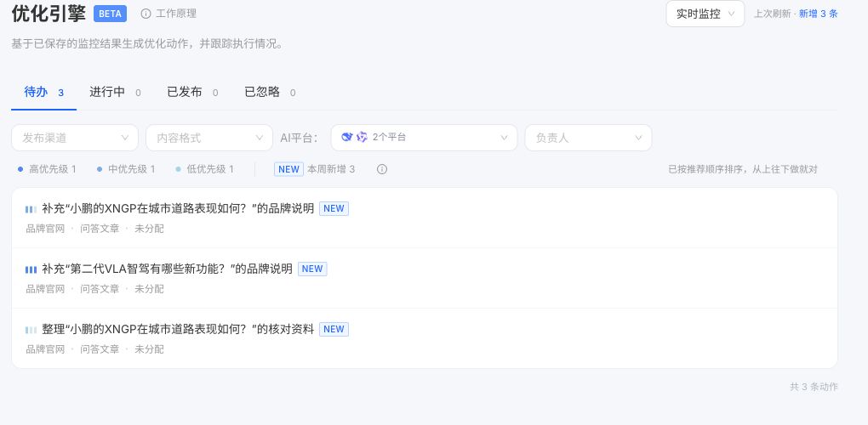The width and height of the screenshot is (868, 425).
Task: Open the 实时监控 dropdown
Action: pyautogui.click(x=705, y=14)
